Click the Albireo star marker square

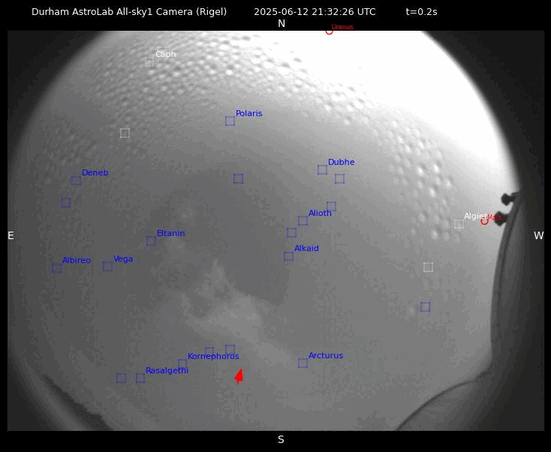[x=57, y=268]
